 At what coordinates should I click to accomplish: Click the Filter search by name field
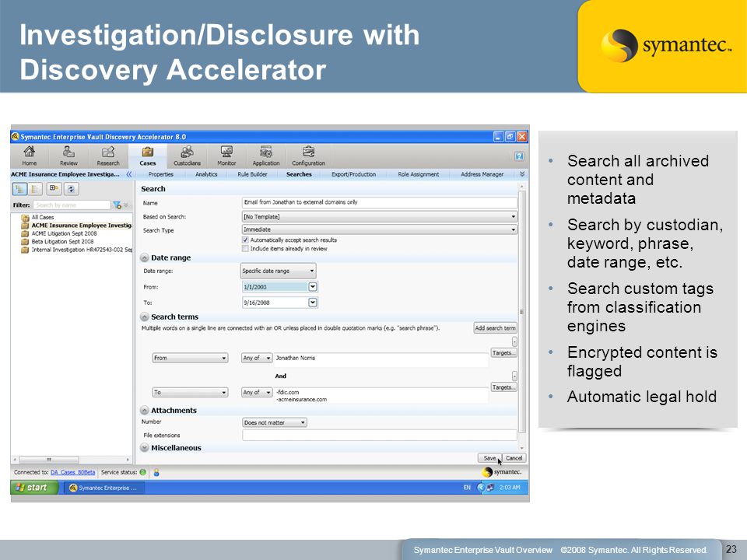pos(72,205)
